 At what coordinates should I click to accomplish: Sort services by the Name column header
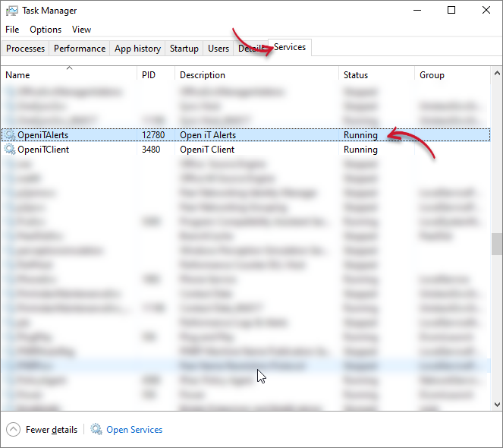[18, 75]
